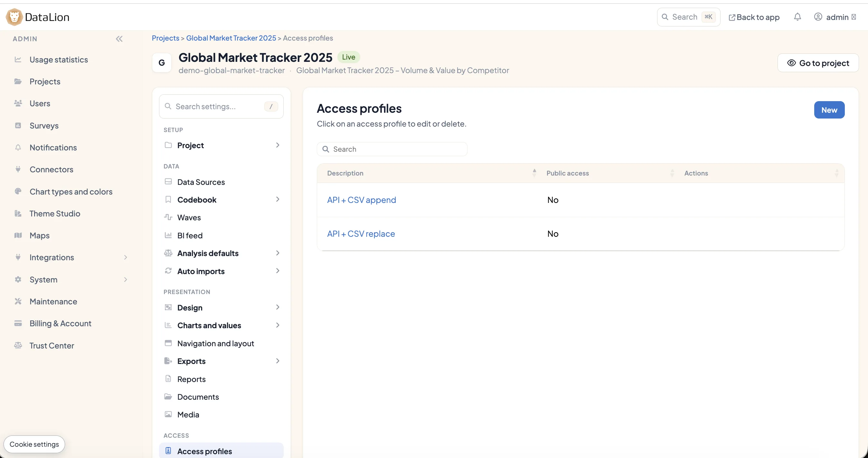Click the Access profiles badge icon
Screen dimensions: 868x458
click(x=168, y=451)
